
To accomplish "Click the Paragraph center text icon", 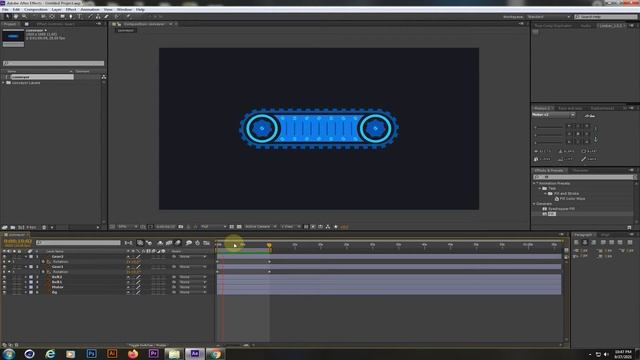I will pyautogui.click(x=585, y=242).
